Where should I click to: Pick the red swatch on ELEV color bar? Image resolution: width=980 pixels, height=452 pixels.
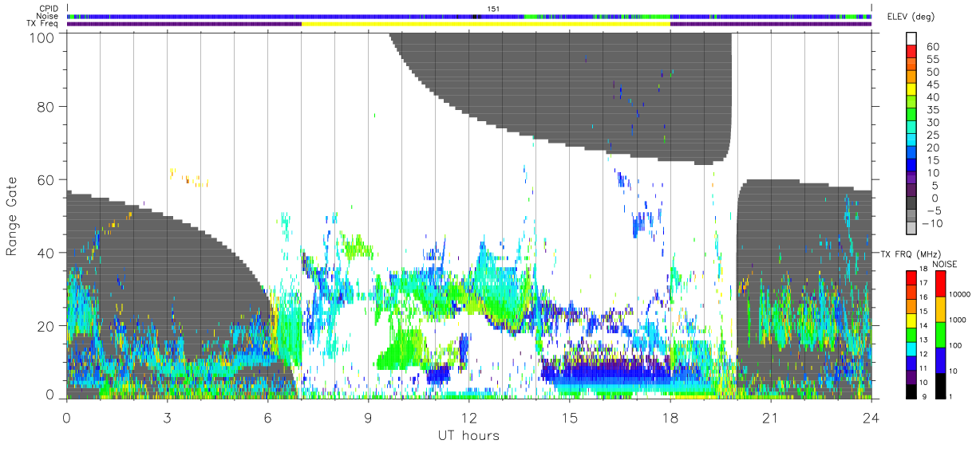coord(911,51)
